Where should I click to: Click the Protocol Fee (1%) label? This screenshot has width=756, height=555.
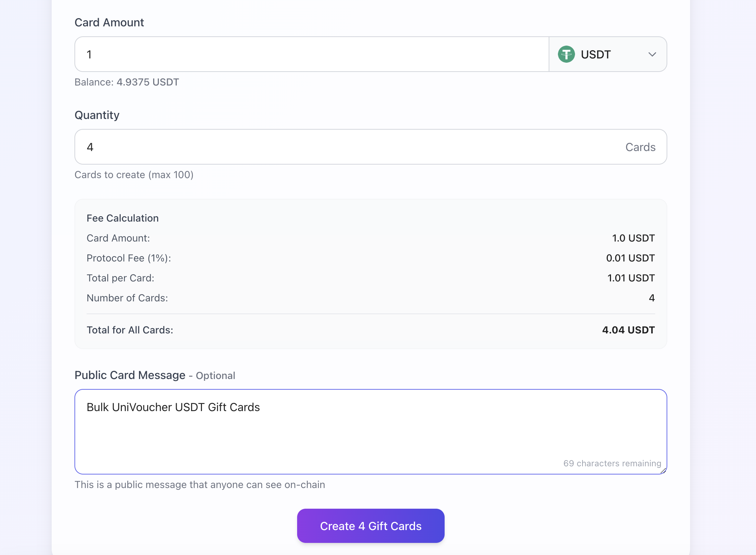(x=129, y=258)
